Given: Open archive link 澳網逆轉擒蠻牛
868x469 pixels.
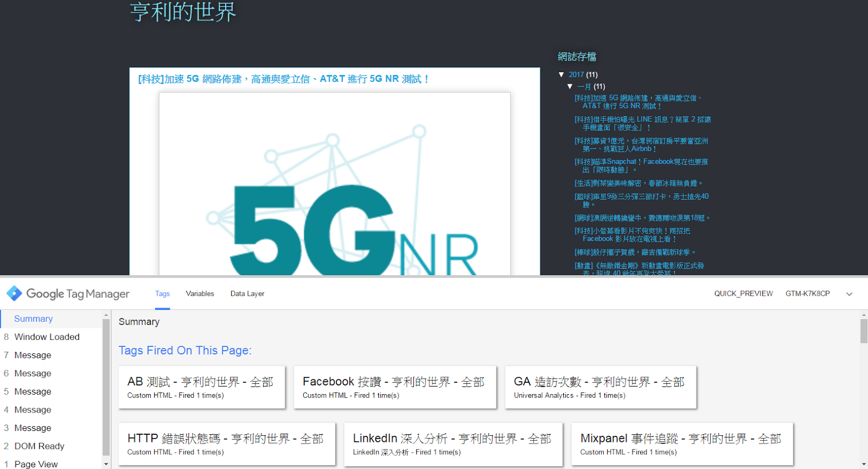Looking at the screenshot, I should [642, 218].
